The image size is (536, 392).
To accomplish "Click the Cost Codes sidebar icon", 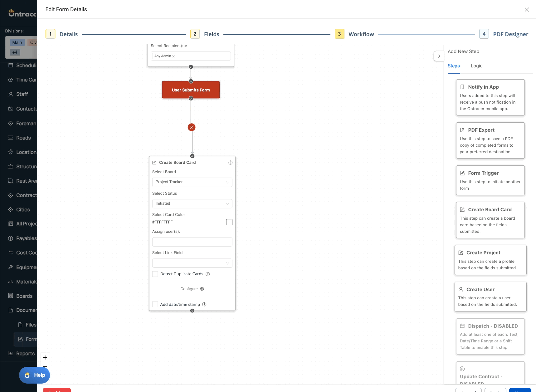I will (11, 252).
